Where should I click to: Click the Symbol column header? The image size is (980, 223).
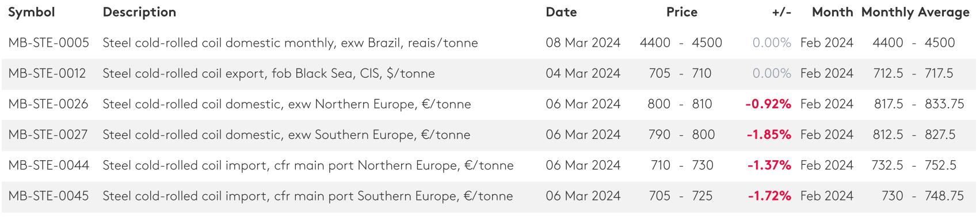(32, 13)
